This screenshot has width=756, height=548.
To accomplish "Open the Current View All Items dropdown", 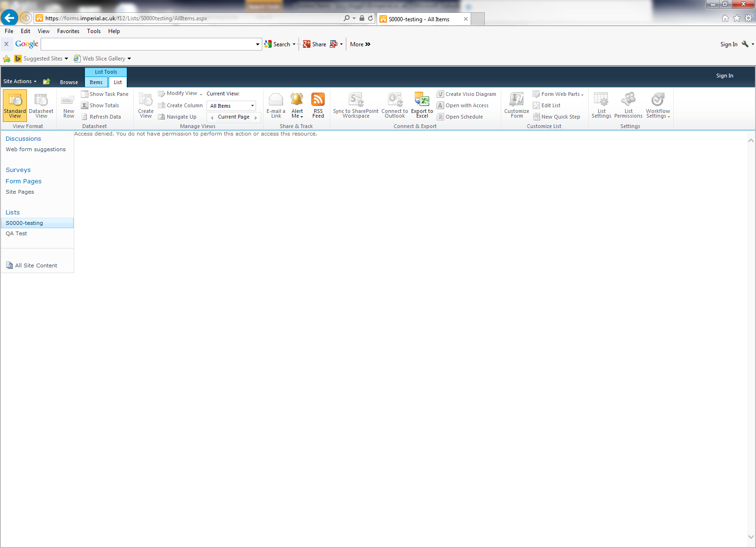I will click(232, 106).
